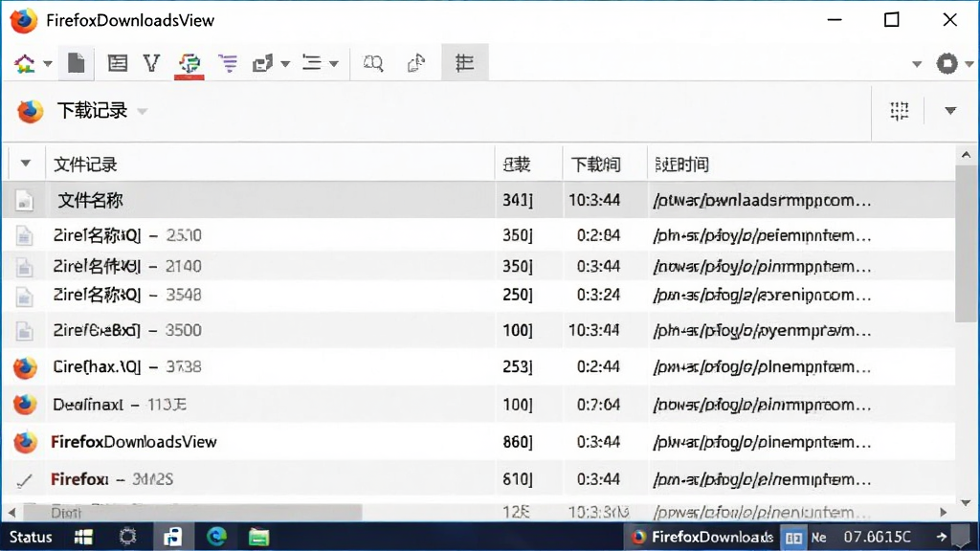The image size is (980, 551).
Task: Click the 253] value cell
Action: (x=518, y=366)
